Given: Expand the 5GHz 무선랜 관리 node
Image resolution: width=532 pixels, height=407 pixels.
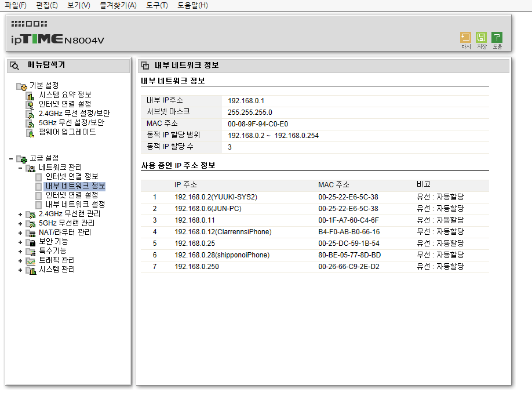Looking at the screenshot, I should tap(20, 224).
